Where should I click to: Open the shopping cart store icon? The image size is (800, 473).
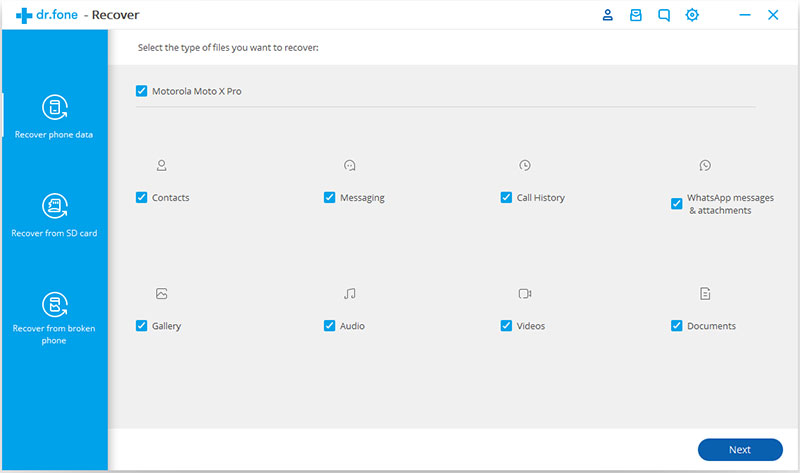click(x=635, y=15)
